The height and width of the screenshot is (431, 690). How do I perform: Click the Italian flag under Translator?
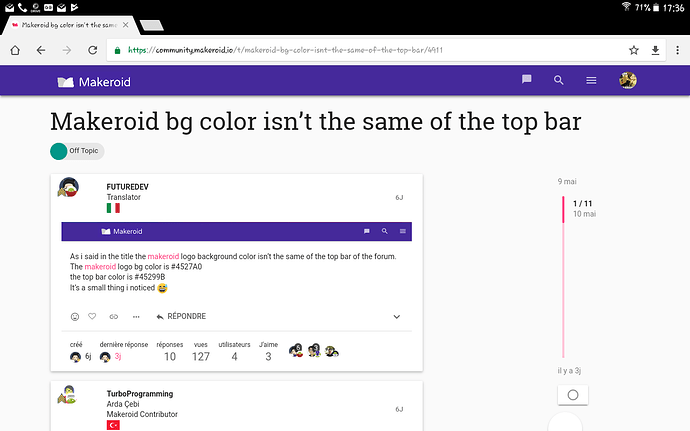[113, 208]
